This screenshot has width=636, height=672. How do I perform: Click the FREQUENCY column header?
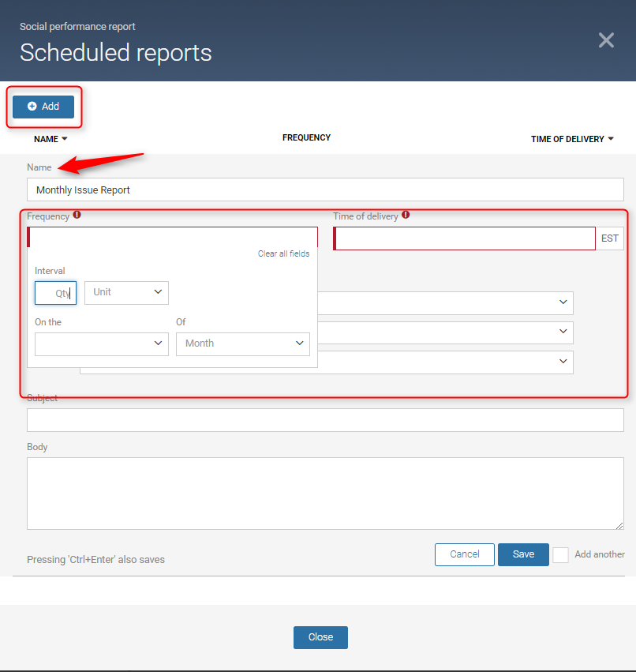[306, 137]
